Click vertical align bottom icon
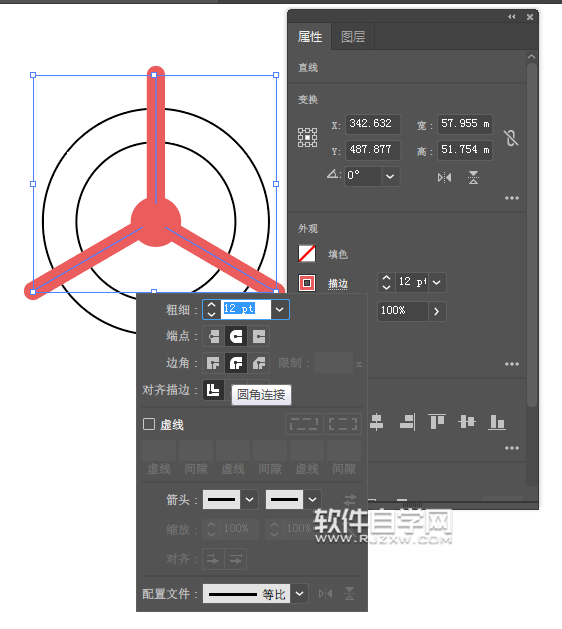562x629 pixels. [x=497, y=422]
